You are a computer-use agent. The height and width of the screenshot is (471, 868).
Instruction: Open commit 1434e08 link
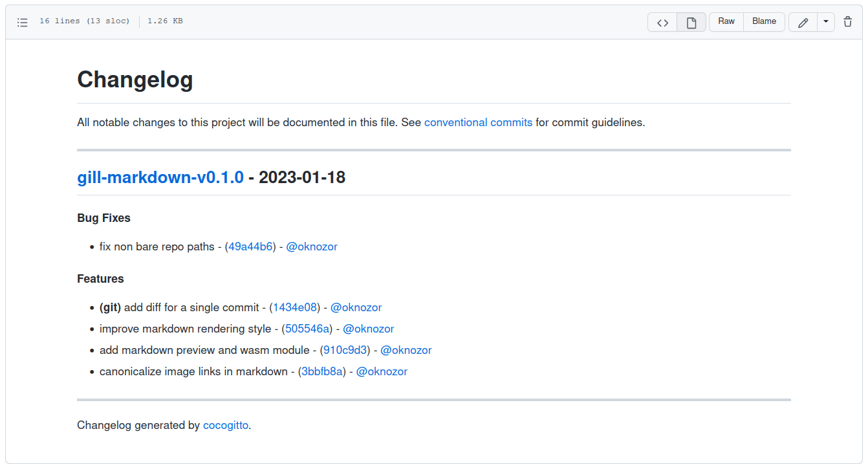point(295,307)
